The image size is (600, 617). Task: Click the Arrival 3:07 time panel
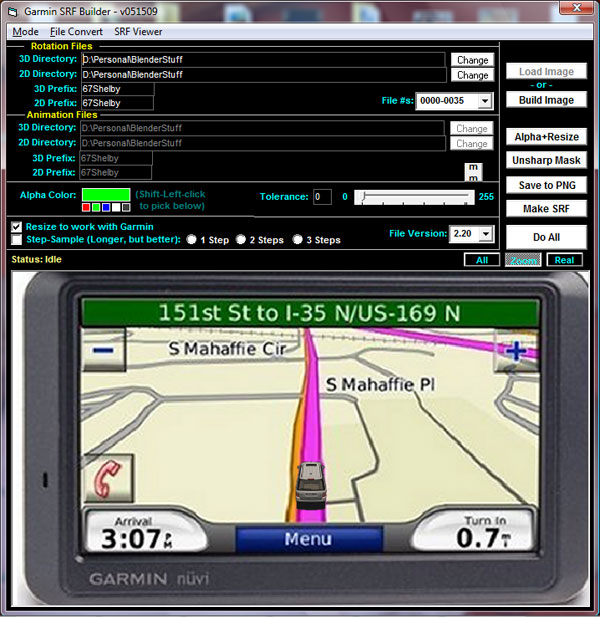pos(146,532)
